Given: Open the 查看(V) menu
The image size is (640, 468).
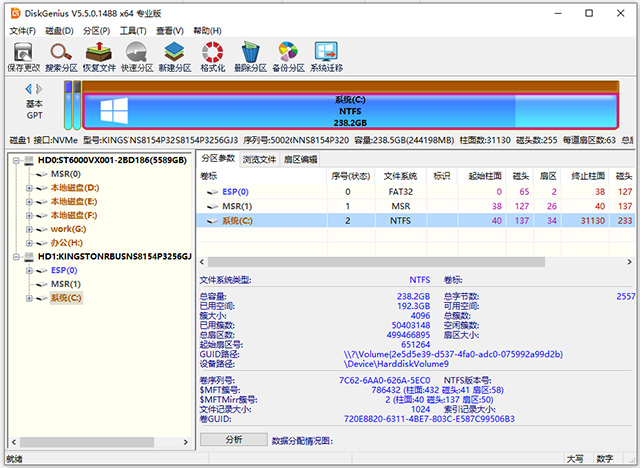Looking at the screenshot, I should click(x=170, y=31).
